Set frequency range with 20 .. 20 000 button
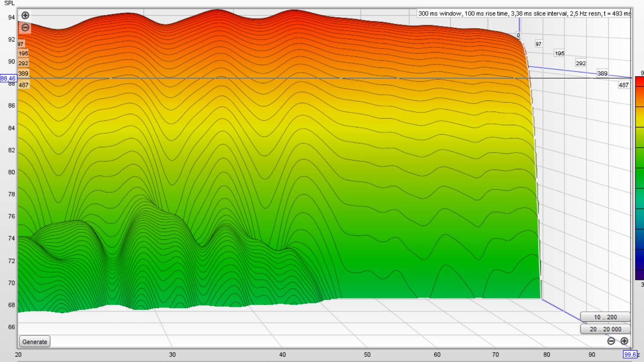The height and width of the screenshot is (362, 644). (x=605, y=329)
